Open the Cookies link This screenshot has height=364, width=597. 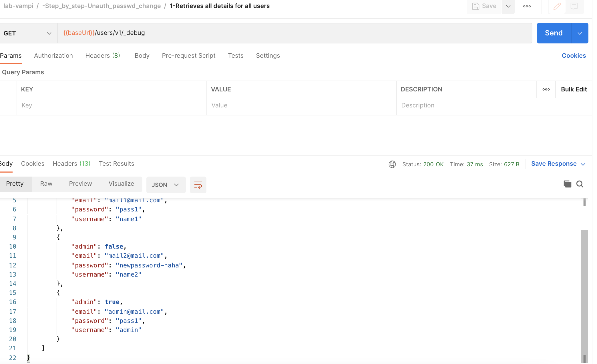574,56
